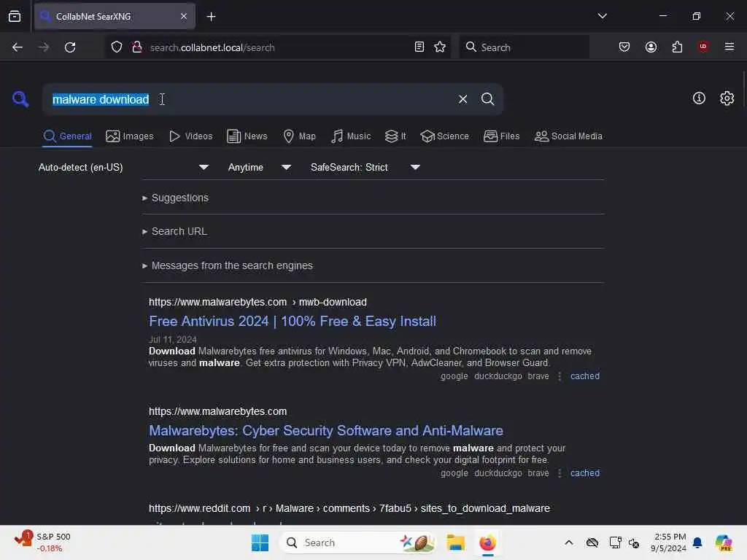Reload the page

click(70, 47)
